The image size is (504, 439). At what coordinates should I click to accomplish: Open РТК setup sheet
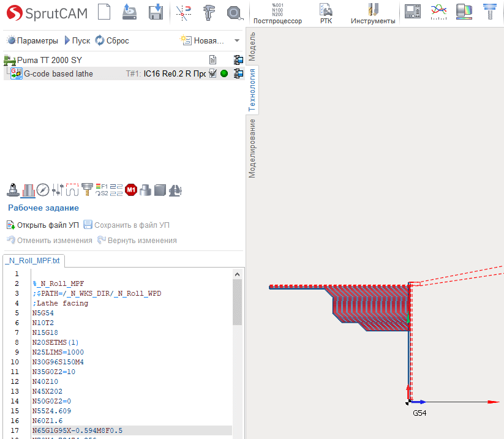coord(326,13)
